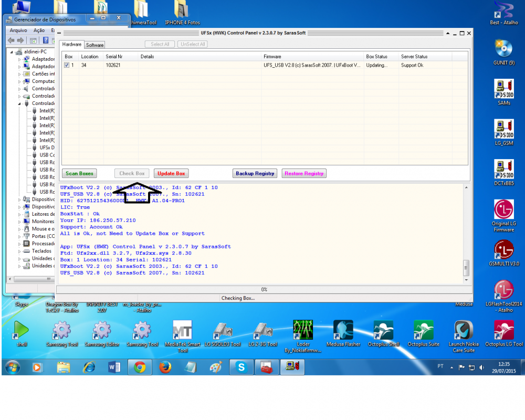Click the Backup Registry button
525x420 pixels.
[255, 173]
